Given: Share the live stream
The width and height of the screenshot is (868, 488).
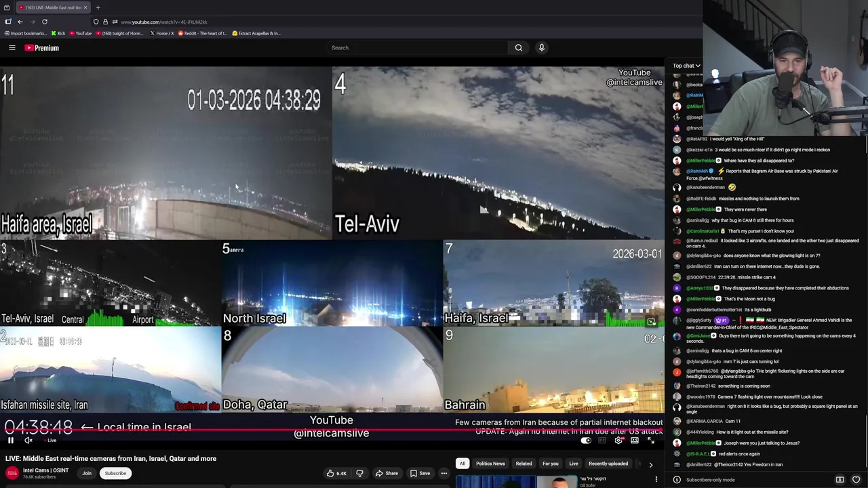Looking at the screenshot, I should coord(387,473).
